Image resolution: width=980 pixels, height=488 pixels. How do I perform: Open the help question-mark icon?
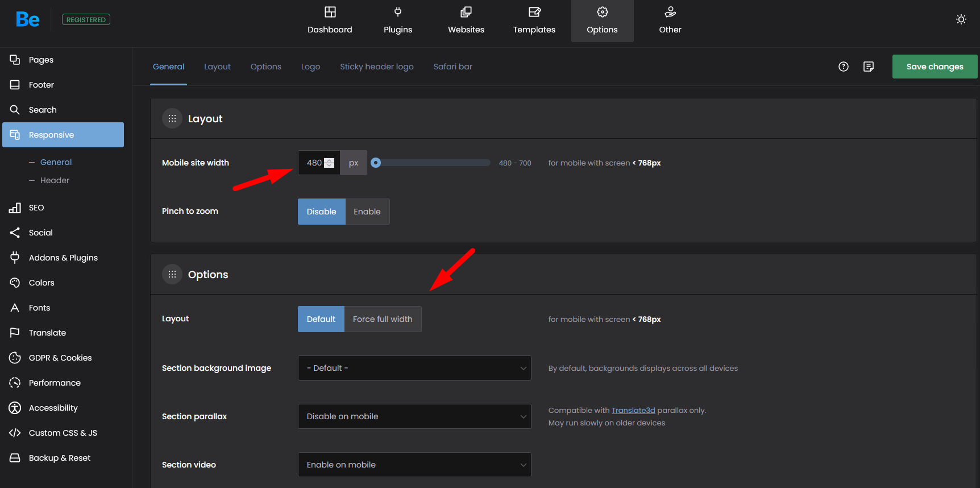[x=844, y=67]
